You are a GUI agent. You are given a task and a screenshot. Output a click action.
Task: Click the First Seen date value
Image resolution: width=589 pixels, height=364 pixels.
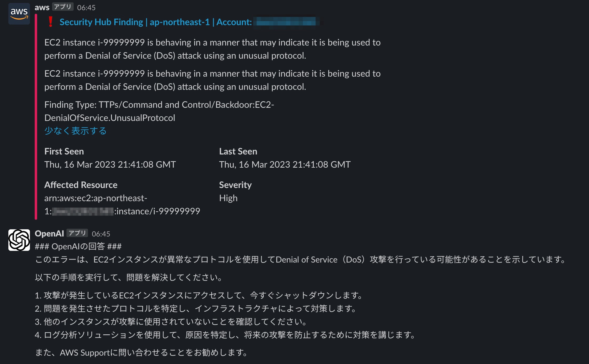pyautogui.click(x=110, y=164)
